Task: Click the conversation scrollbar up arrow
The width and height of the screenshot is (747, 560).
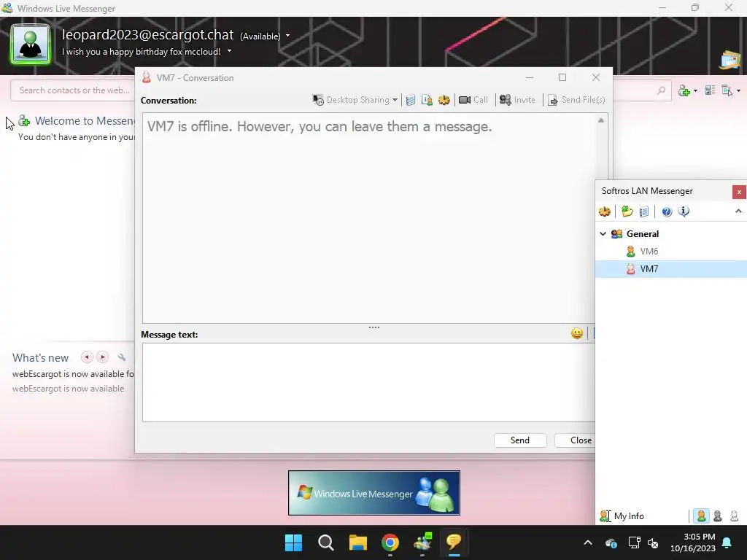Action: pos(601,120)
